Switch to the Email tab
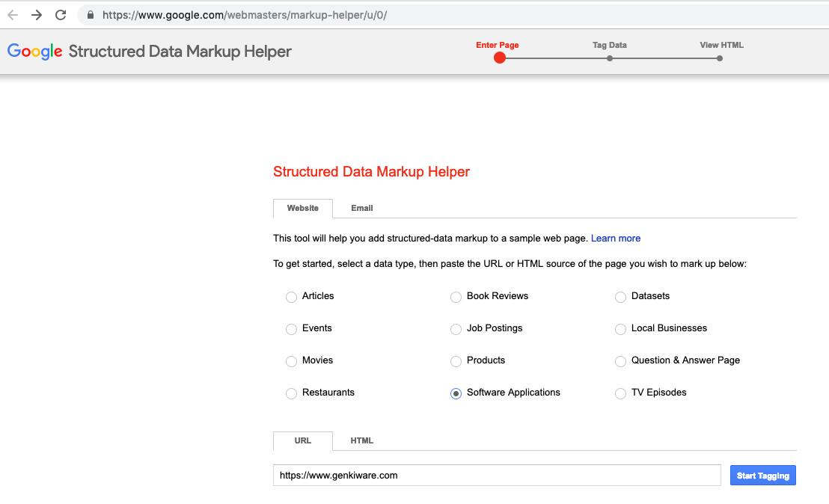Image resolution: width=829 pixels, height=504 pixels. tap(362, 208)
